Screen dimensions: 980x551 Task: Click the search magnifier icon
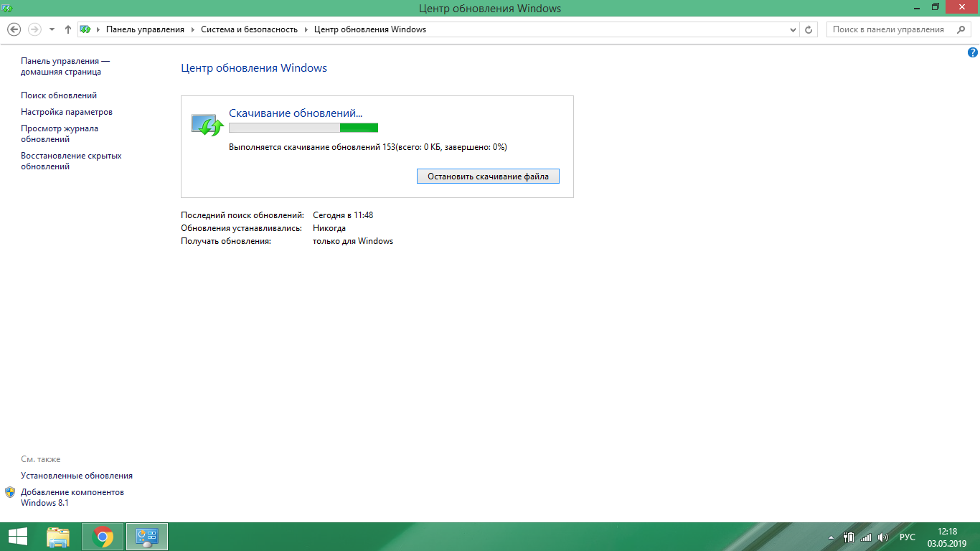pos(961,29)
